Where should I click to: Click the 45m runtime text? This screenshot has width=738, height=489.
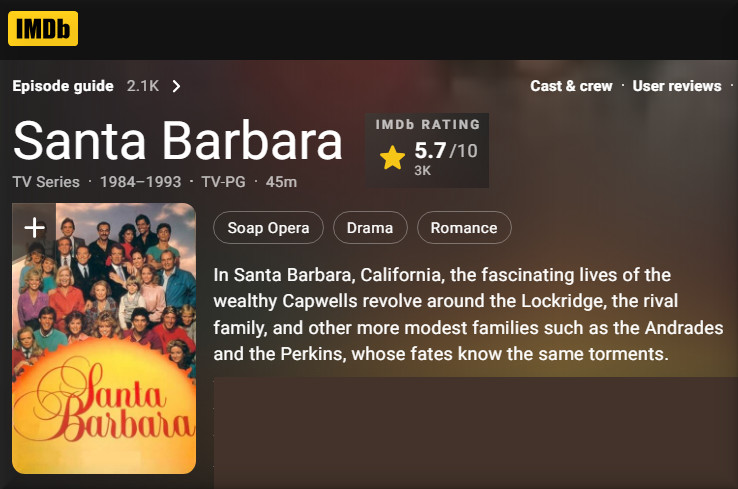281,182
